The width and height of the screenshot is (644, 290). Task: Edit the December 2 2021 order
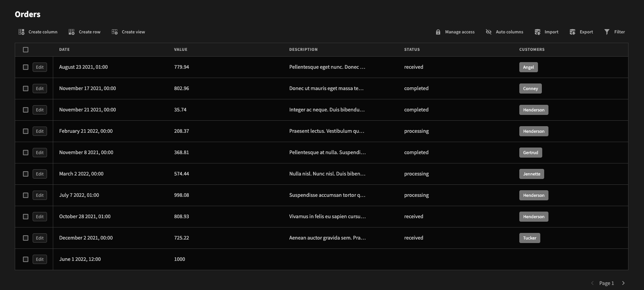(40, 238)
